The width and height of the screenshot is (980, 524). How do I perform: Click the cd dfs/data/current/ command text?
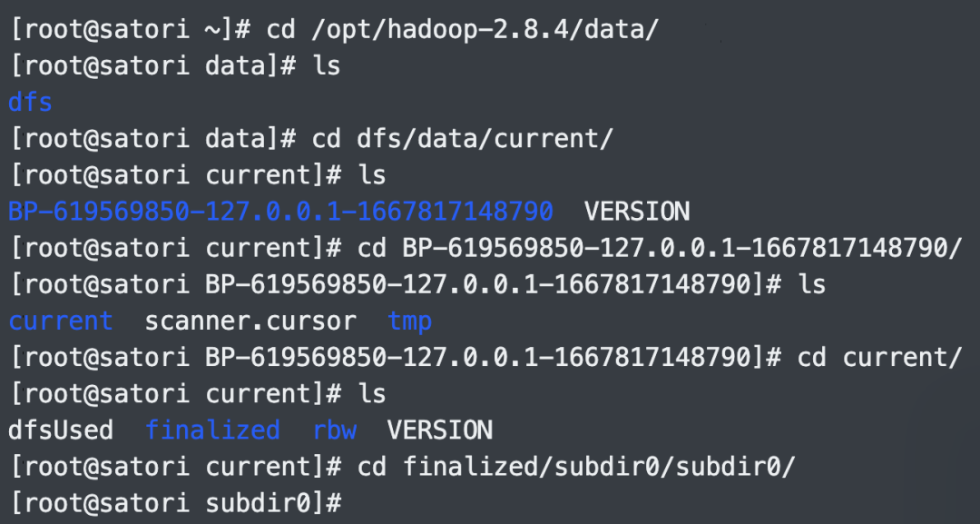tap(463, 139)
